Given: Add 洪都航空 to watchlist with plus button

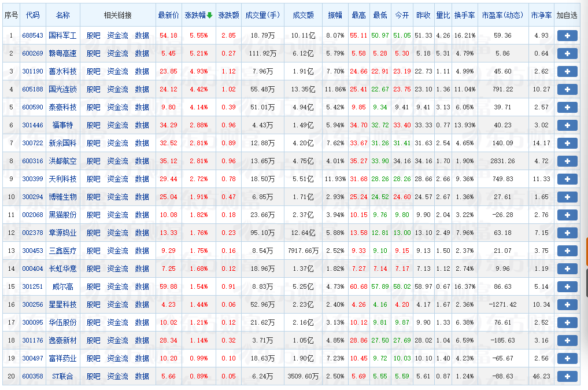Looking at the screenshot, I should tap(567, 161).
